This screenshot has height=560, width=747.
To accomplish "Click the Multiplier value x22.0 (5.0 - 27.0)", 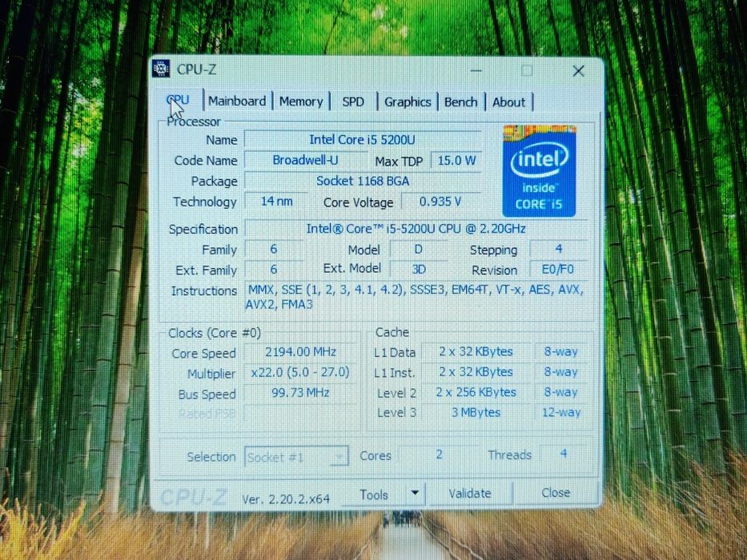I will pos(300,372).
